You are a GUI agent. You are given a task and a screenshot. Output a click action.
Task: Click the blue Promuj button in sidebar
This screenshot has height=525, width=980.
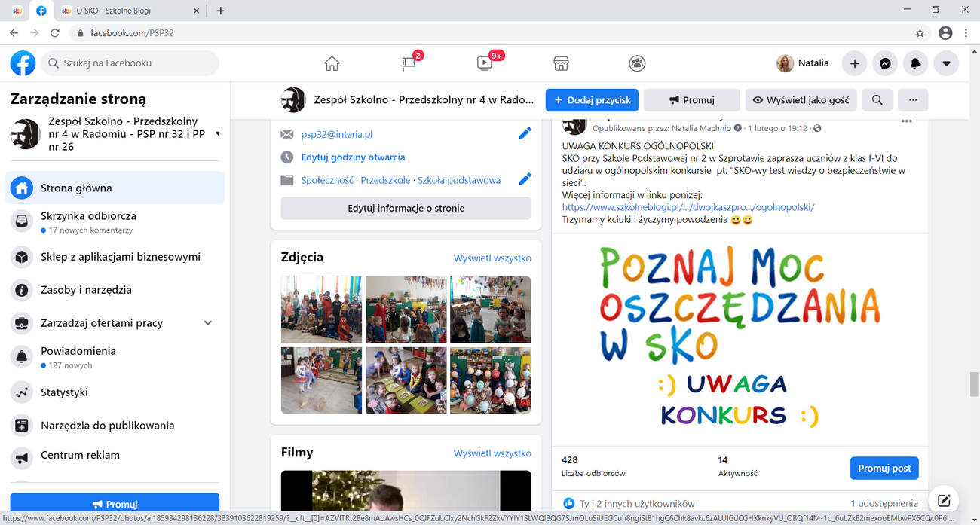(x=115, y=503)
